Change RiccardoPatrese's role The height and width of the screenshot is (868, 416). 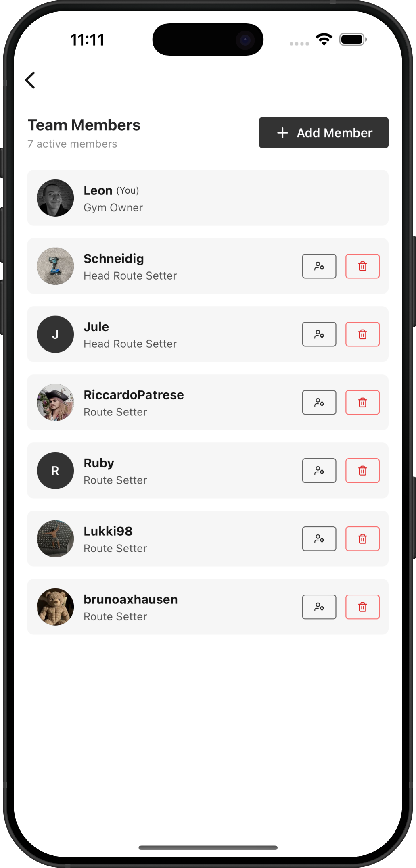tap(319, 403)
